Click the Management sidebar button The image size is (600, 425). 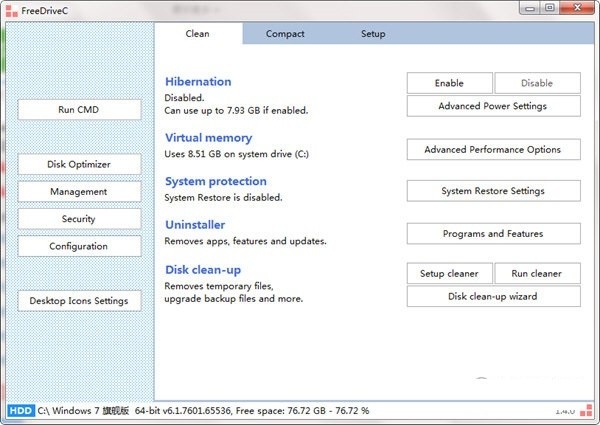coord(79,191)
